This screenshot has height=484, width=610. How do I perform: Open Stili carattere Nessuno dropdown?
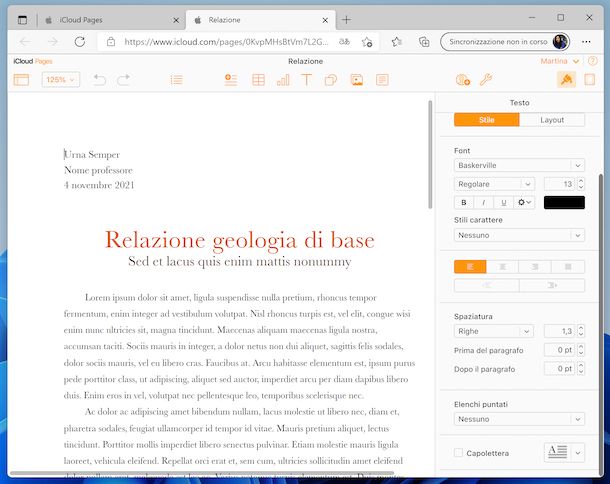pyautogui.click(x=519, y=235)
